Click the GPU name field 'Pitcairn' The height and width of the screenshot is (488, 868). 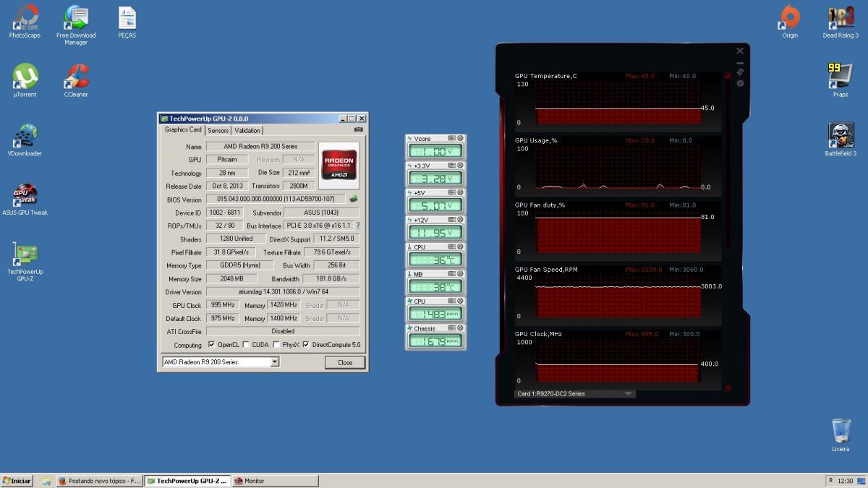pos(228,159)
